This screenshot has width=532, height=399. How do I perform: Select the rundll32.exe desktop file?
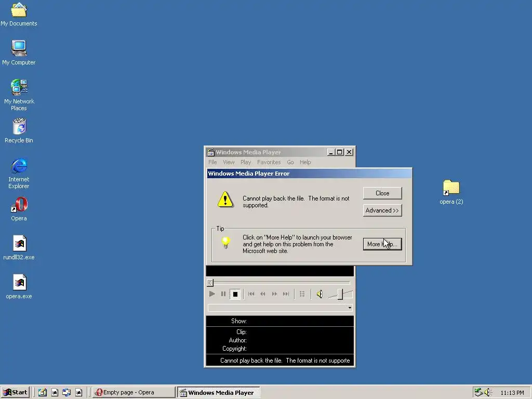pyautogui.click(x=19, y=248)
